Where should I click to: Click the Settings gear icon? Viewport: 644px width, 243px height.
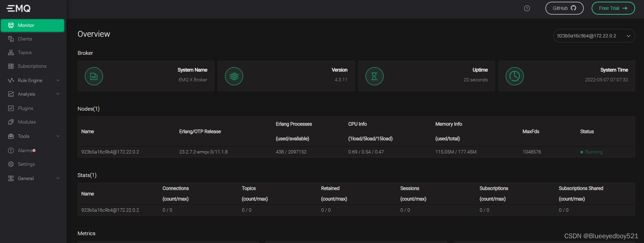tap(11, 164)
